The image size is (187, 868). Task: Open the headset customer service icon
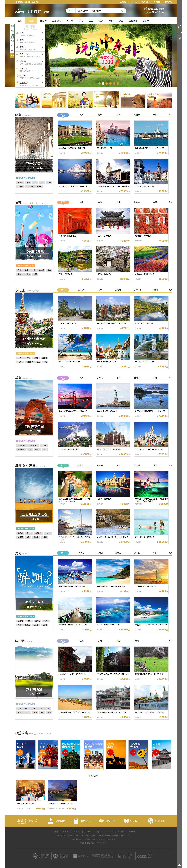pyautogui.click(x=180, y=27)
